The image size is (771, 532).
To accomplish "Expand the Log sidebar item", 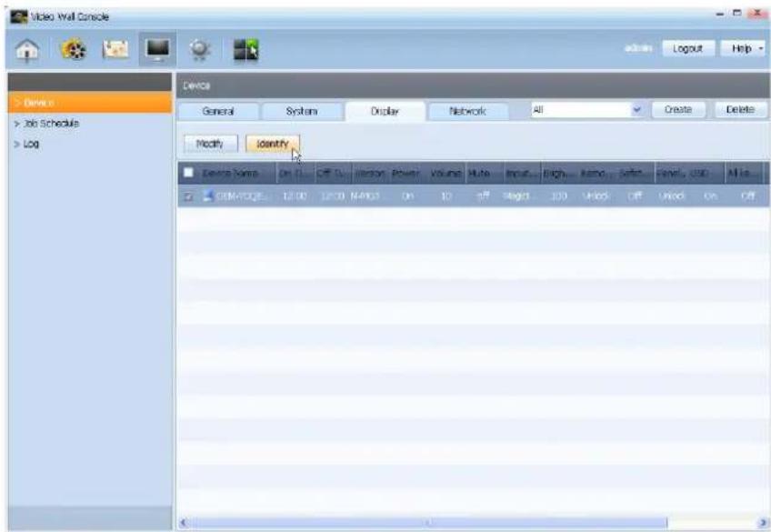I will click(26, 144).
